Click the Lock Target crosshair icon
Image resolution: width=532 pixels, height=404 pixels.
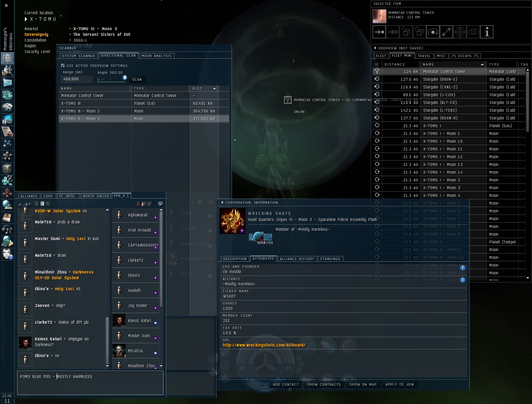click(x=460, y=32)
